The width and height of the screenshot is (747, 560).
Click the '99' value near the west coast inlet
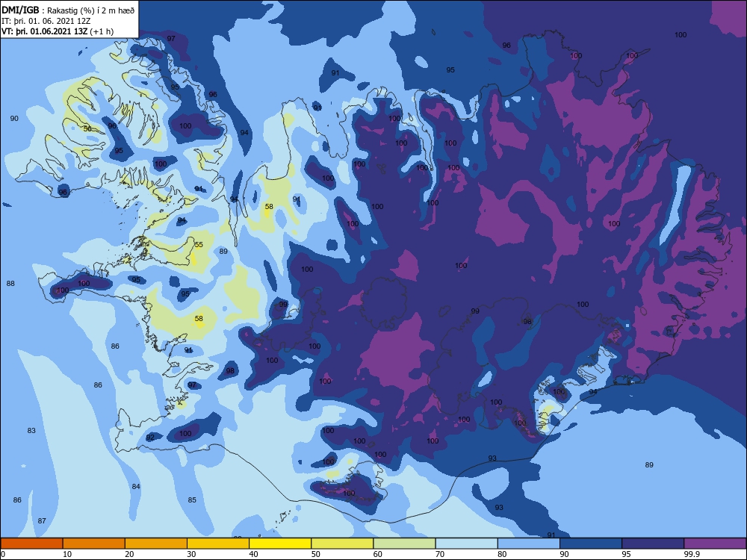[x=283, y=305]
